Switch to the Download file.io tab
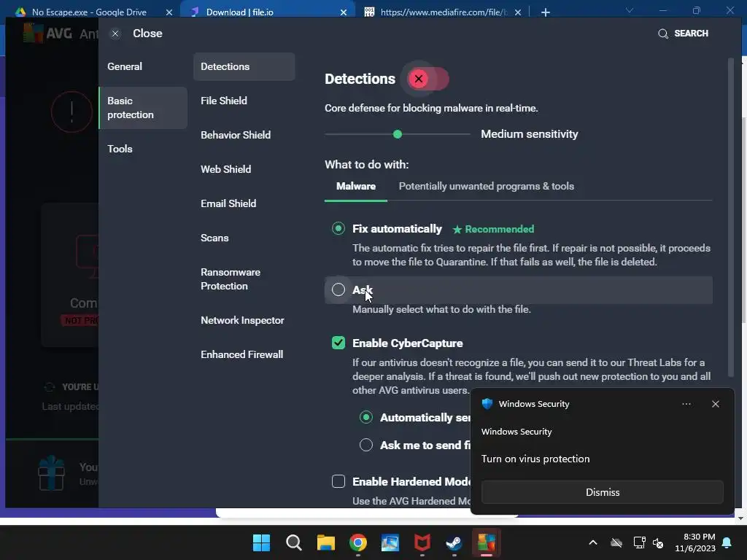 239,12
